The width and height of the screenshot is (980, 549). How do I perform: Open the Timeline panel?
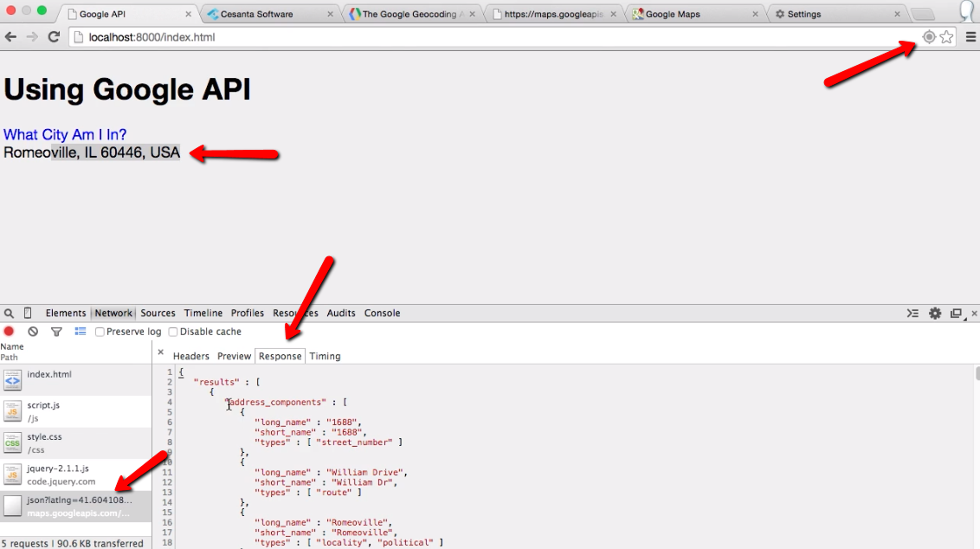[x=203, y=313]
